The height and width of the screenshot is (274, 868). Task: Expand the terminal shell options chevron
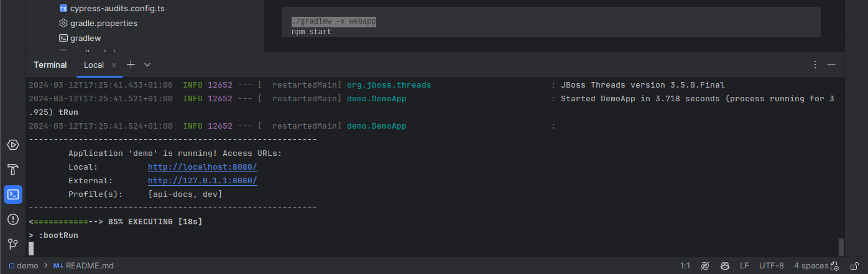pyautogui.click(x=147, y=65)
